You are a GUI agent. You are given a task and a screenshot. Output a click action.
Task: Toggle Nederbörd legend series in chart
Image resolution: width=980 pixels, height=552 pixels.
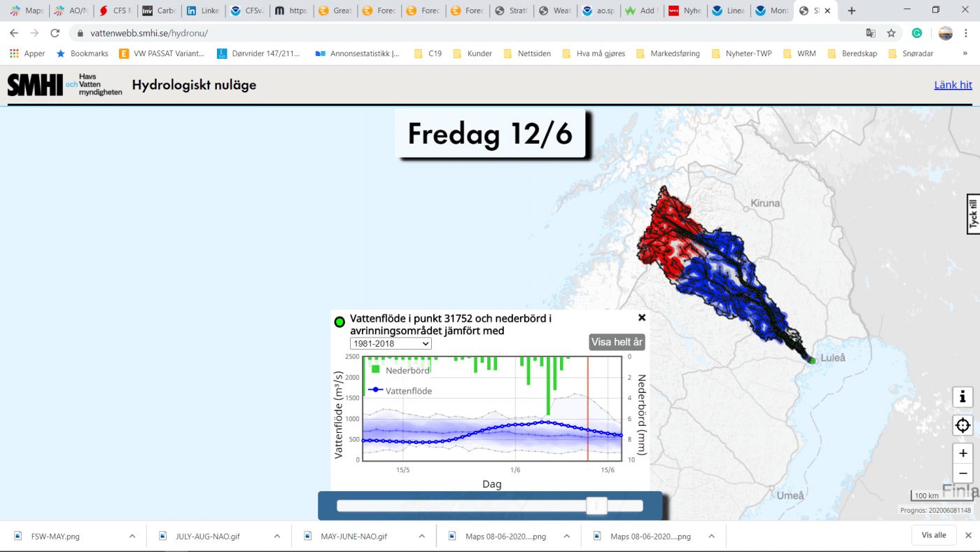pyautogui.click(x=400, y=370)
